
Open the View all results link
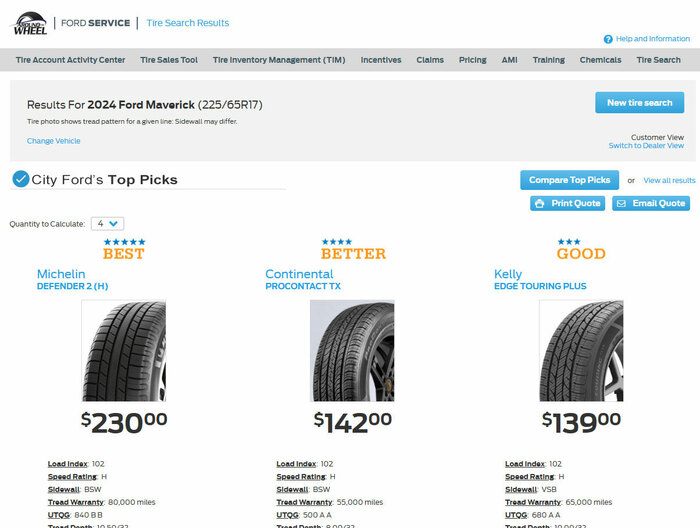(x=669, y=180)
